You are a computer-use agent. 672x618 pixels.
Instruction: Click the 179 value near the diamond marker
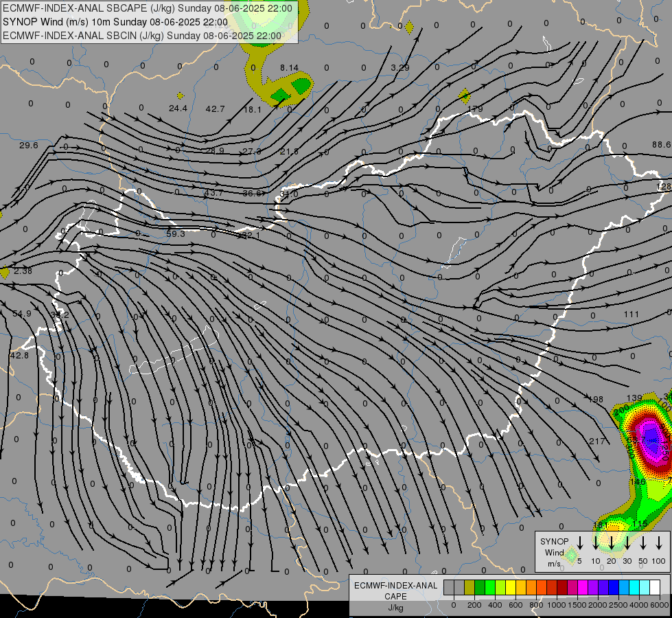click(x=475, y=109)
